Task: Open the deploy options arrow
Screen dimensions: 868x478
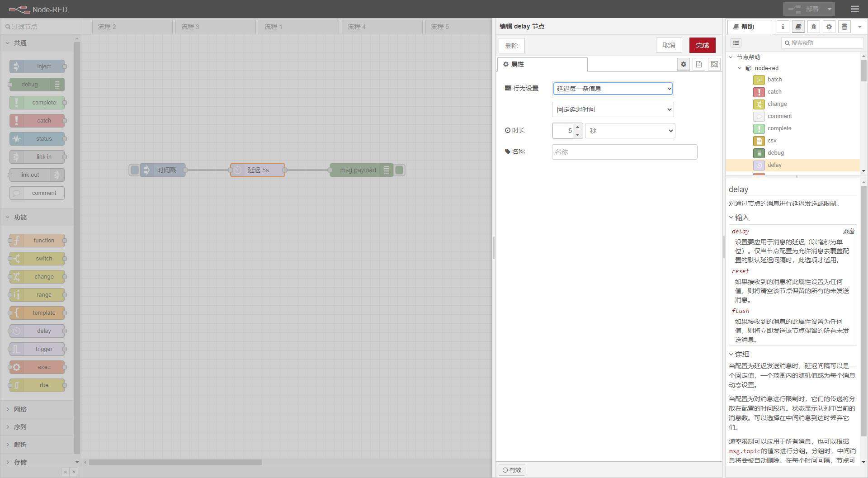Action: tap(829, 9)
